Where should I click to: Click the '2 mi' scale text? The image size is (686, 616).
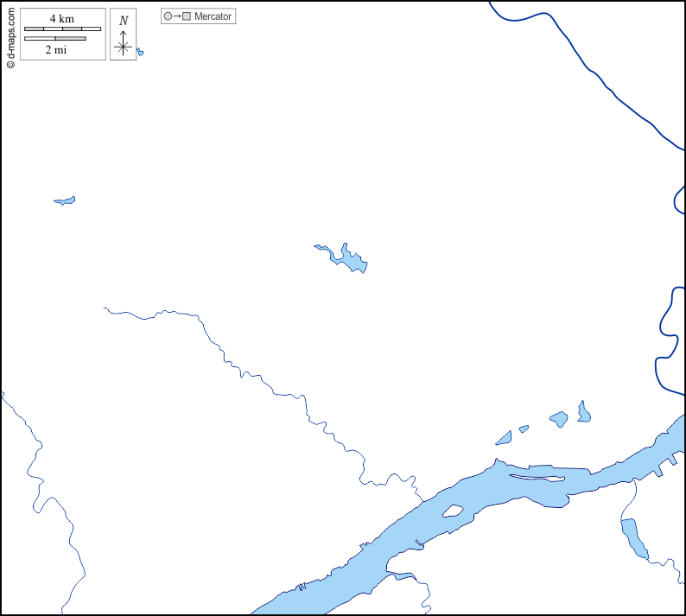click(x=56, y=50)
